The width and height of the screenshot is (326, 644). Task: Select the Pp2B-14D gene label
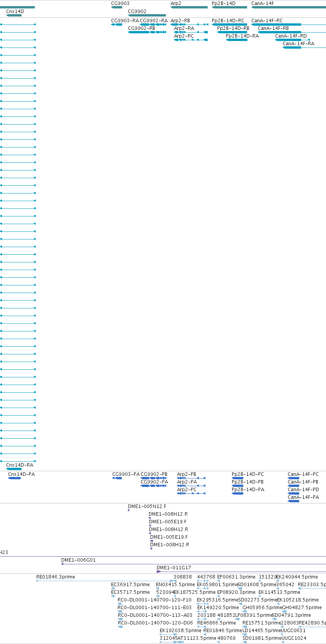click(x=224, y=3)
